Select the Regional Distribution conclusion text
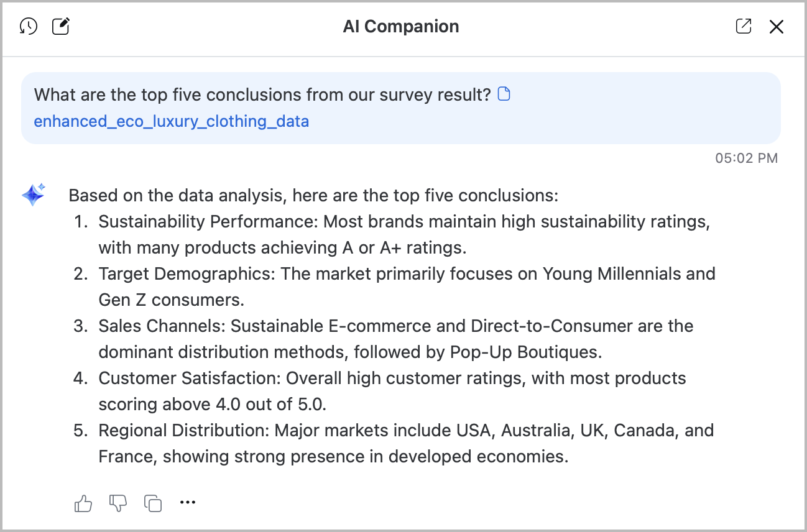The height and width of the screenshot is (532, 807). [x=406, y=443]
